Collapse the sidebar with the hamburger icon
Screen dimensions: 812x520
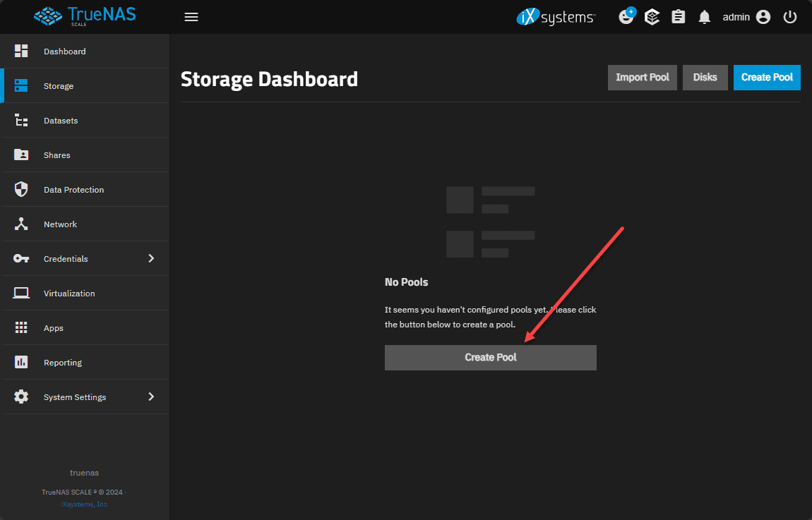191,16
